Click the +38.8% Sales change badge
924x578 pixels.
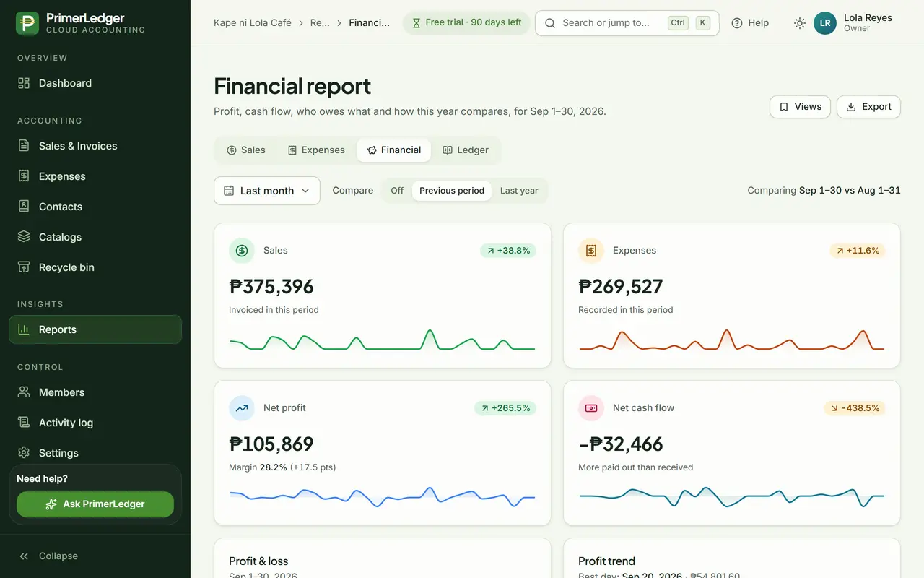coord(508,251)
